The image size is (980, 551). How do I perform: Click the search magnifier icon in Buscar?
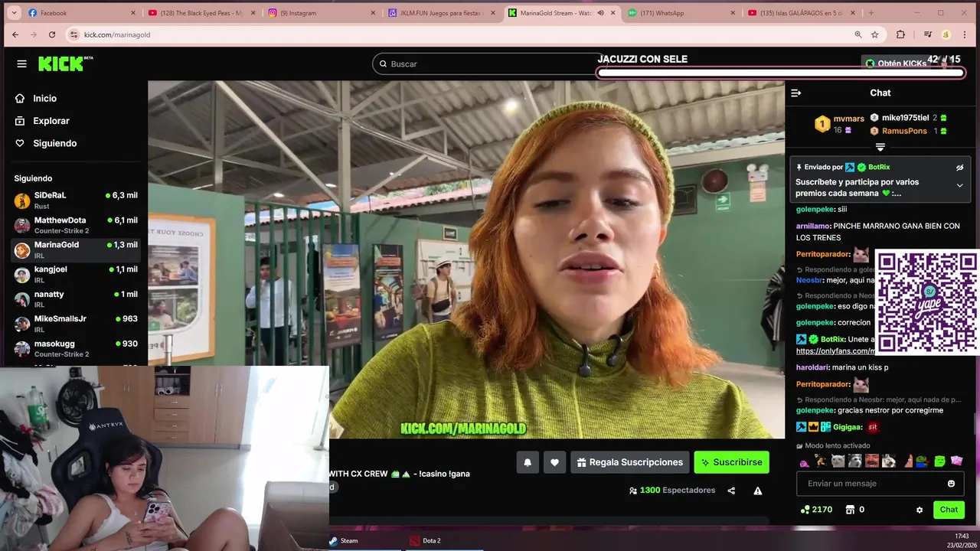pyautogui.click(x=382, y=64)
